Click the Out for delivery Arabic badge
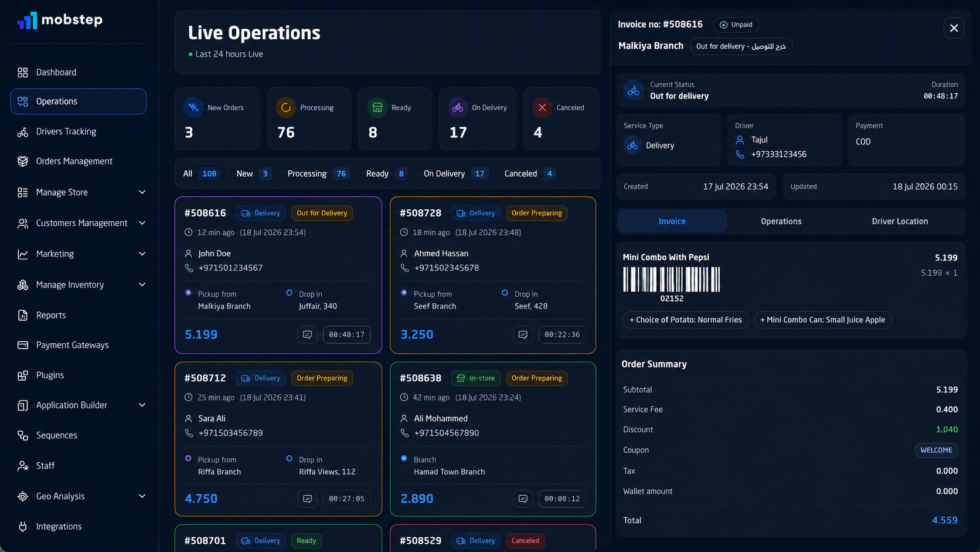 click(x=741, y=46)
